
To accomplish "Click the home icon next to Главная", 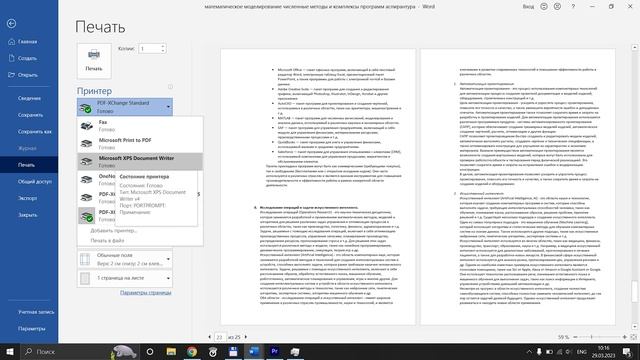I will coord(11,41).
